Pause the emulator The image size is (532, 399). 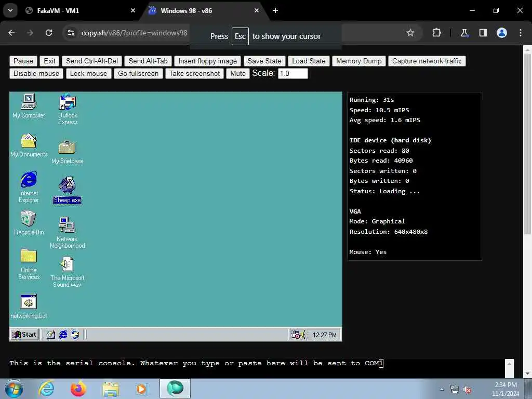(23, 61)
